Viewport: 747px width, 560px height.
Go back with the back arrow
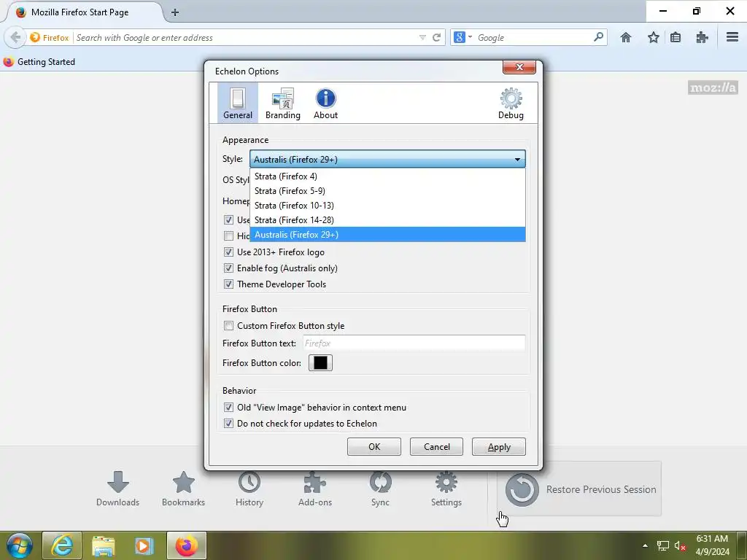(15, 37)
